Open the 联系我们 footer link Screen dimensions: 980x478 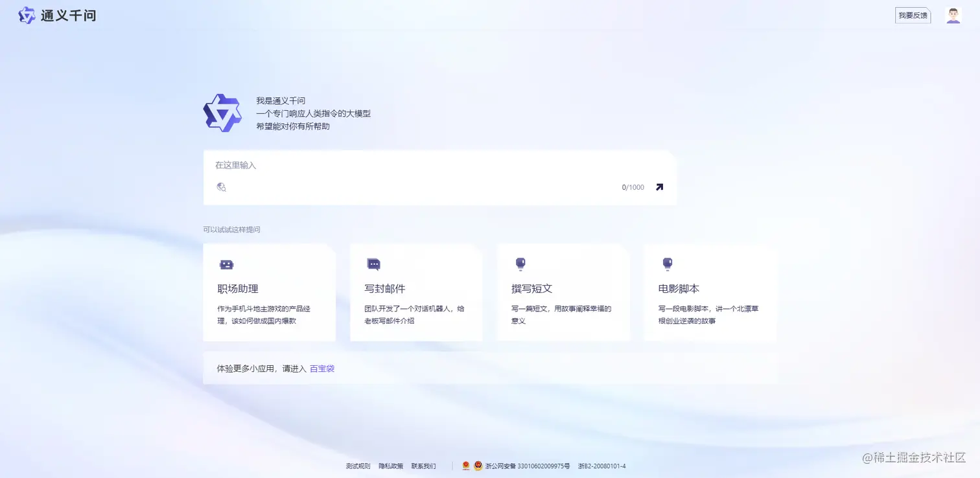pos(423,466)
